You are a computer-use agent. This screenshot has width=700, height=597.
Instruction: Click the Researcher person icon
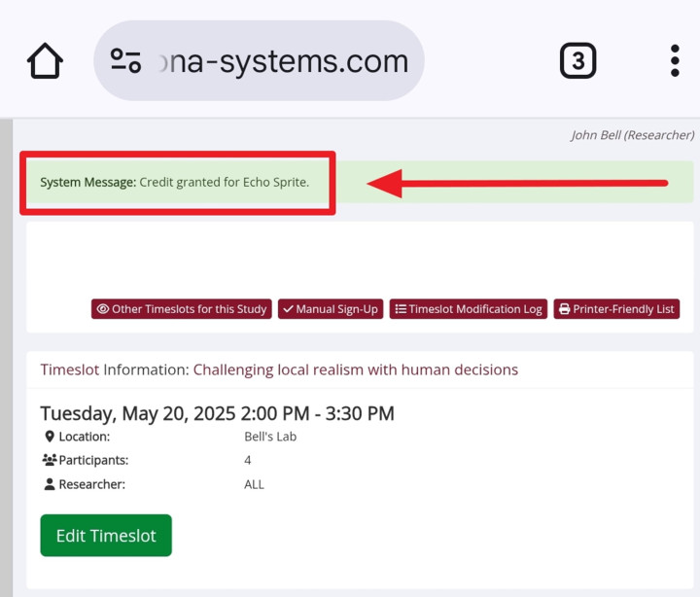[50, 484]
